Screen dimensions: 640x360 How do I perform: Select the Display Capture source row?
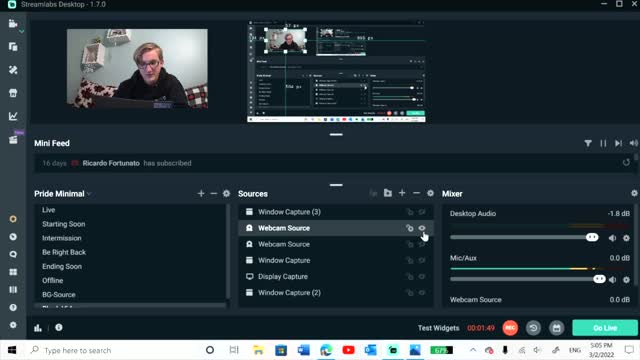(x=335, y=276)
